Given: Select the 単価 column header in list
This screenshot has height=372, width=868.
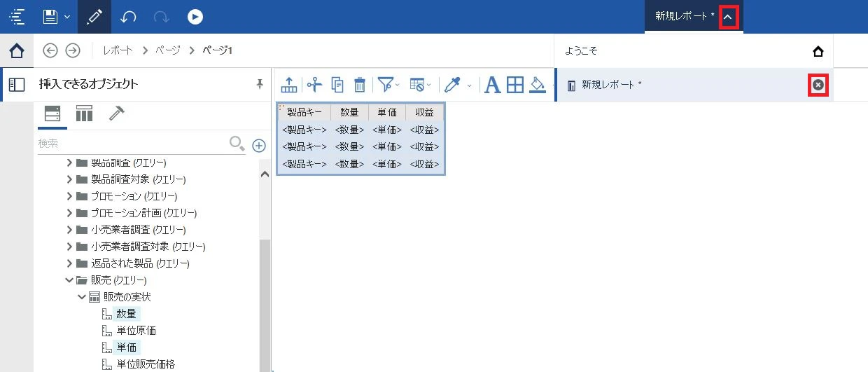Looking at the screenshot, I should (x=387, y=112).
